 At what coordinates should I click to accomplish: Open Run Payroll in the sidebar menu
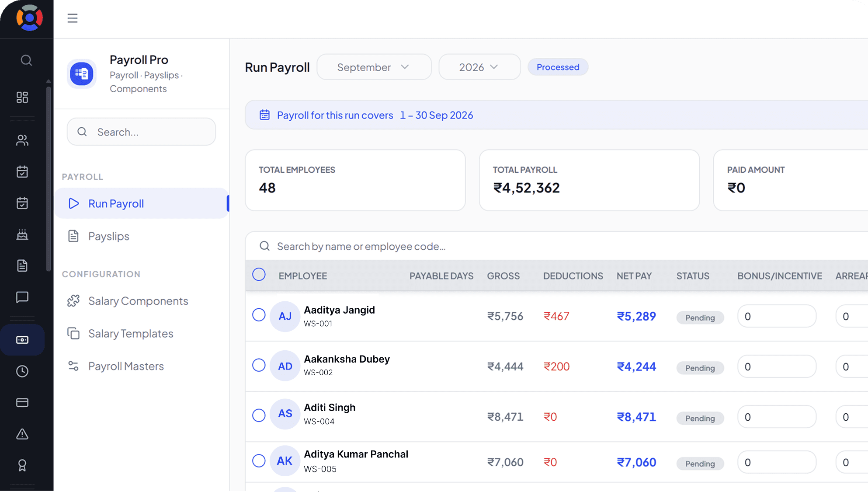142,203
